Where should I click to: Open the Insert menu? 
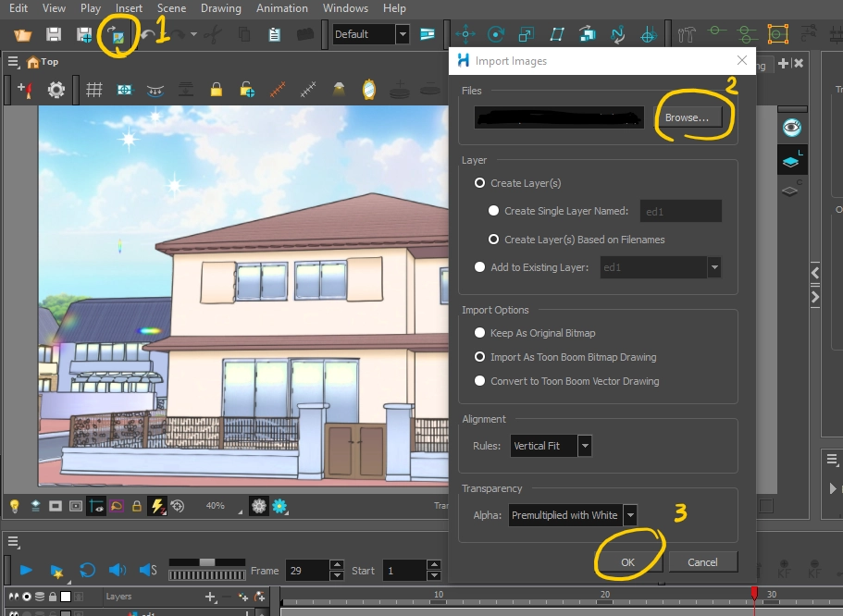click(x=129, y=8)
